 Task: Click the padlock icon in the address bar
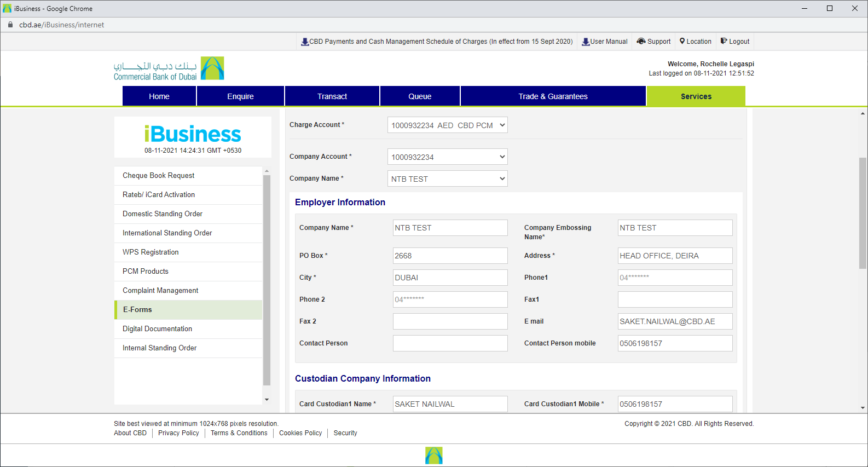(x=10, y=25)
